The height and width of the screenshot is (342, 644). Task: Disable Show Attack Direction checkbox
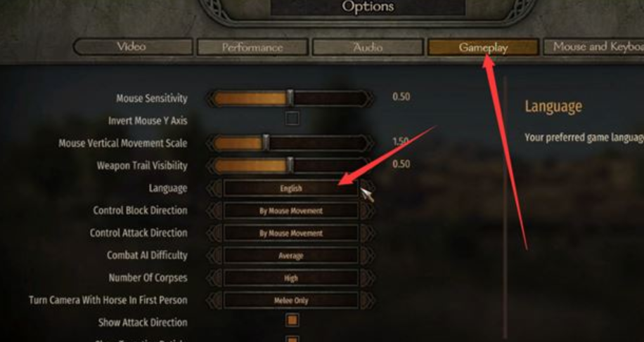pyautogui.click(x=292, y=320)
